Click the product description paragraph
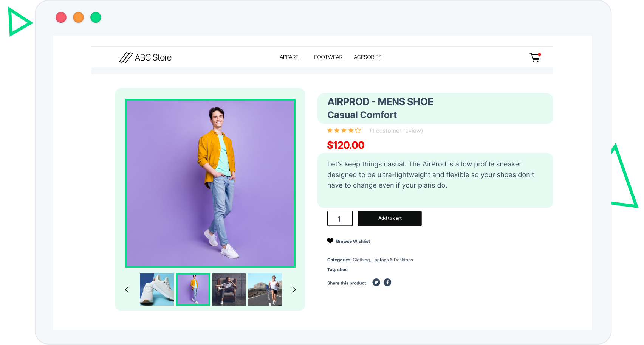This screenshot has width=644, height=345. pyautogui.click(x=431, y=175)
